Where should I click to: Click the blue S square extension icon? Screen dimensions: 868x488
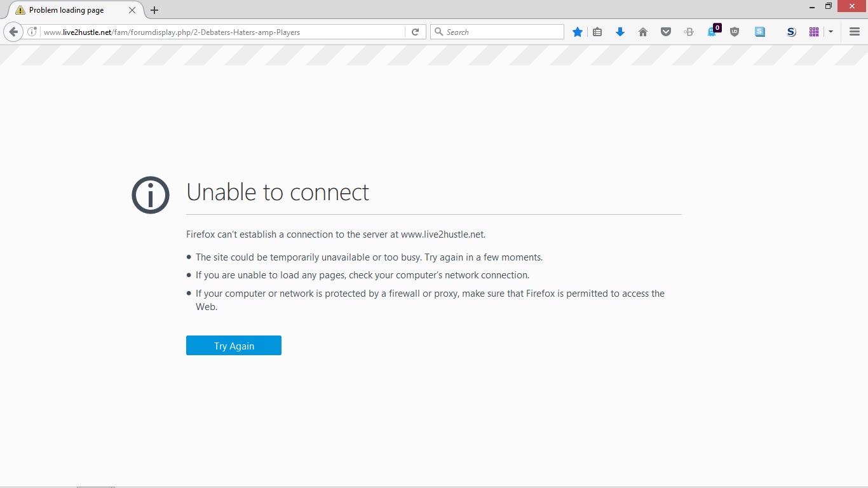[x=760, y=32]
